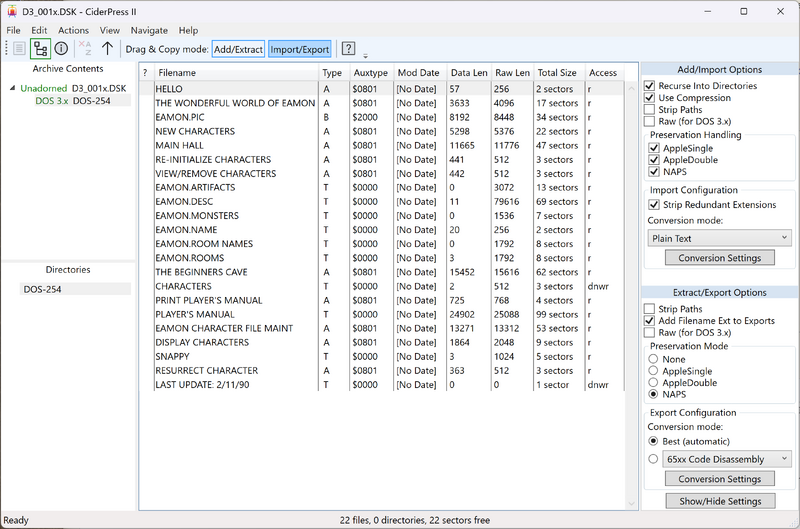The image size is (800, 529).
Task: Open export Conversion Settings button
Action: [719, 478]
